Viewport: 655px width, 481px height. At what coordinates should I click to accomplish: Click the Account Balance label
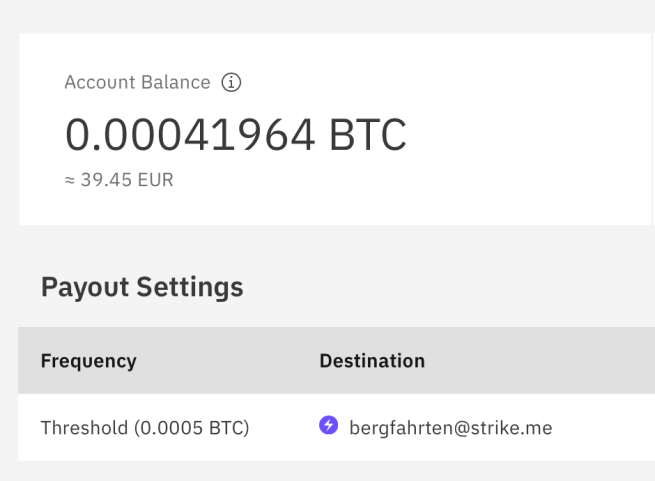click(x=137, y=83)
